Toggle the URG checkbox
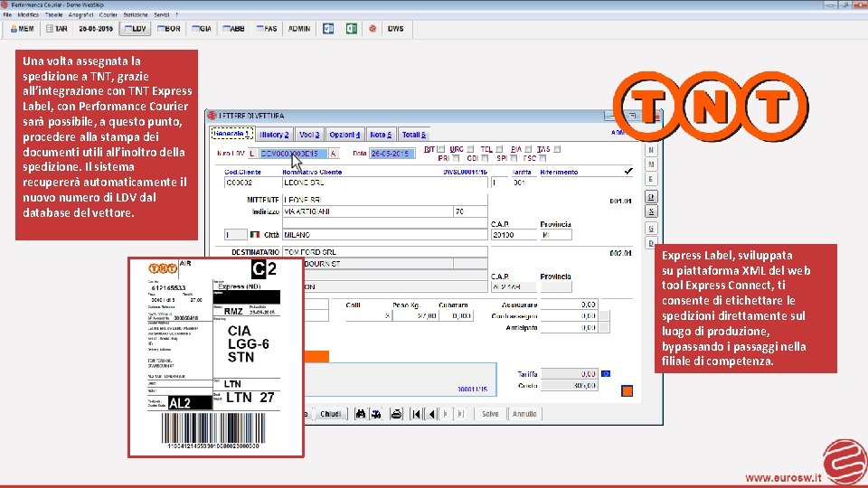Image resolution: width=868 pixels, height=488 pixels. 470,149
